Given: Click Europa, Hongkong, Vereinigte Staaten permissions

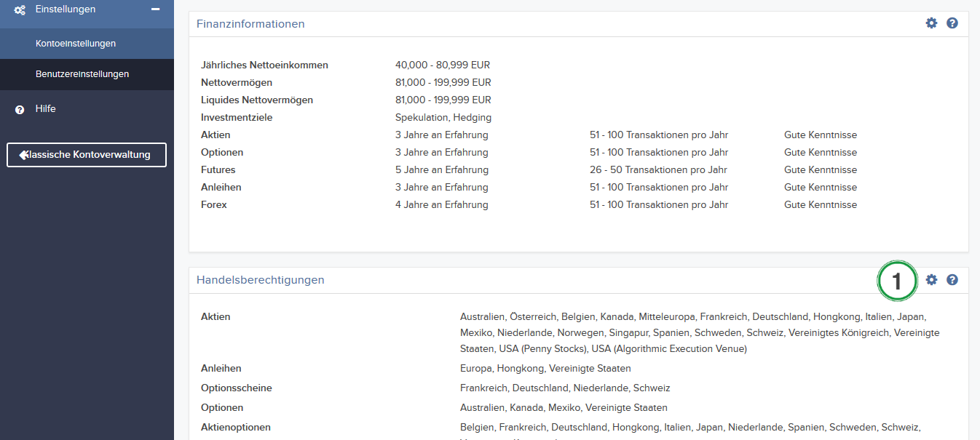Looking at the screenshot, I should (545, 369).
